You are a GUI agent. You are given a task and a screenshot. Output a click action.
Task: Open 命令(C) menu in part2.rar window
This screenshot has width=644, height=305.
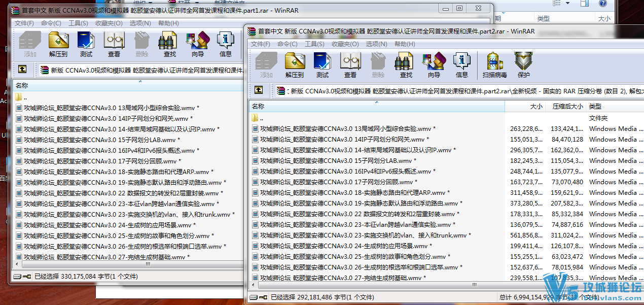point(288,44)
